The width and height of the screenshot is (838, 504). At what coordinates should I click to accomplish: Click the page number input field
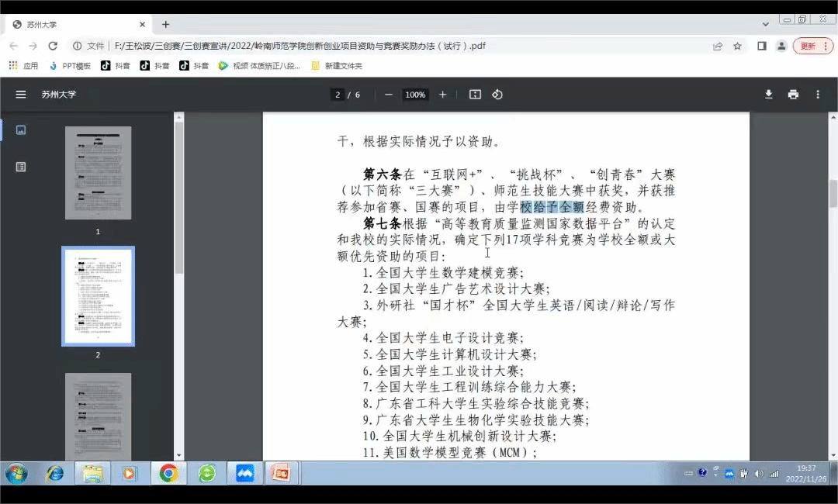pyautogui.click(x=338, y=95)
